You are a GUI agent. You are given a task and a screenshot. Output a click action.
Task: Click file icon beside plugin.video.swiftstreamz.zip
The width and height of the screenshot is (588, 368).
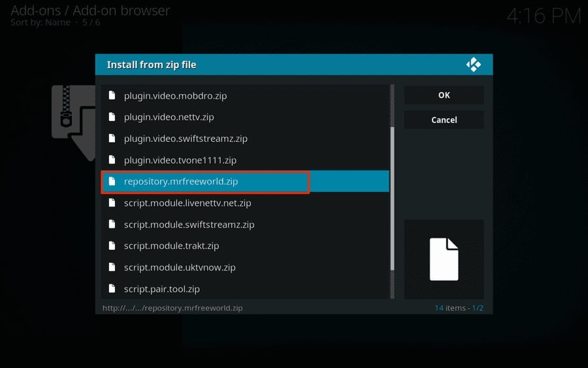pos(112,138)
